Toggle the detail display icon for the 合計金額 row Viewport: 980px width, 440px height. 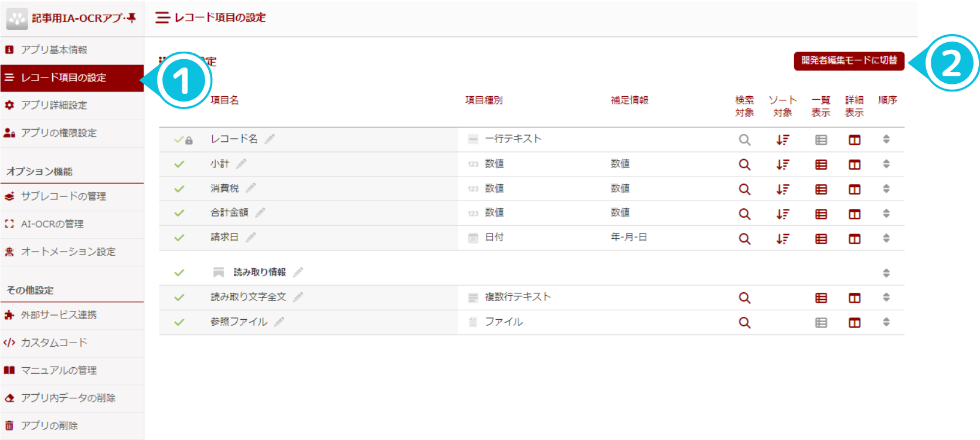tap(855, 214)
